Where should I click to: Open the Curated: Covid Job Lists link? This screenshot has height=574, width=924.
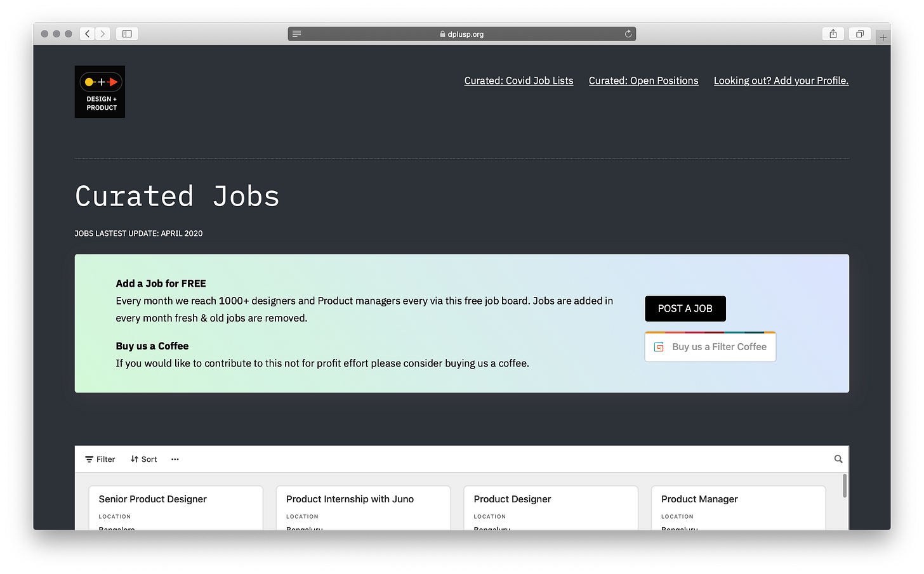[x=518, y=81]
